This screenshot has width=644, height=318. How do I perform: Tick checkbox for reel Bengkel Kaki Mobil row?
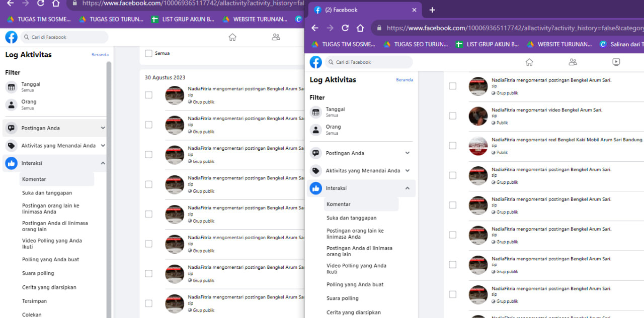click(453, 146)
